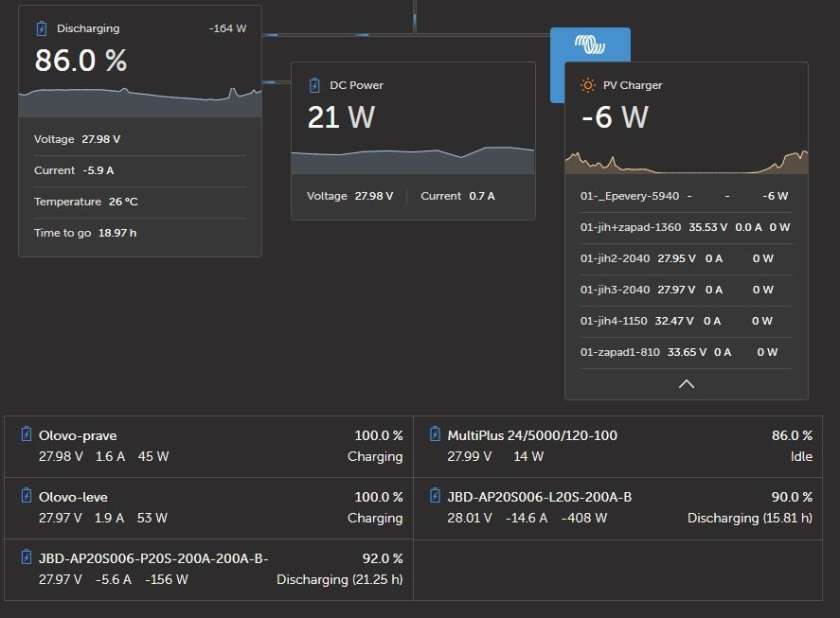
Task: Select the 01-jih4-1150 charger row
Action: pyautogui.click(x=687, y=321)
